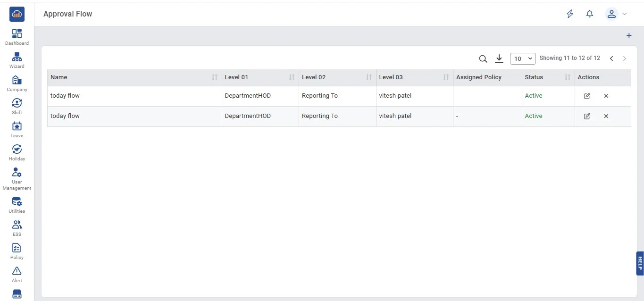The width and height of the screenshot is (644, 301).
Task: Go to the Leave menu item
Action: pos(17,129)
